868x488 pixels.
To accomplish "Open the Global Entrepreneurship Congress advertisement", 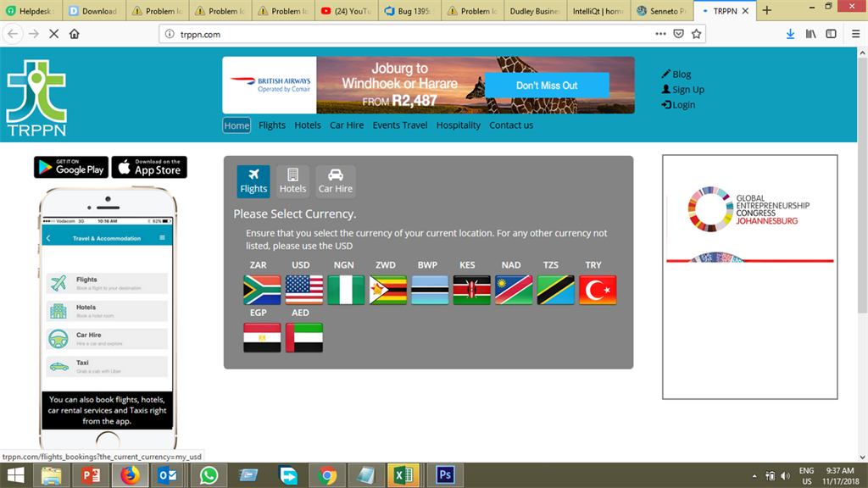I will tap(750, 277).
